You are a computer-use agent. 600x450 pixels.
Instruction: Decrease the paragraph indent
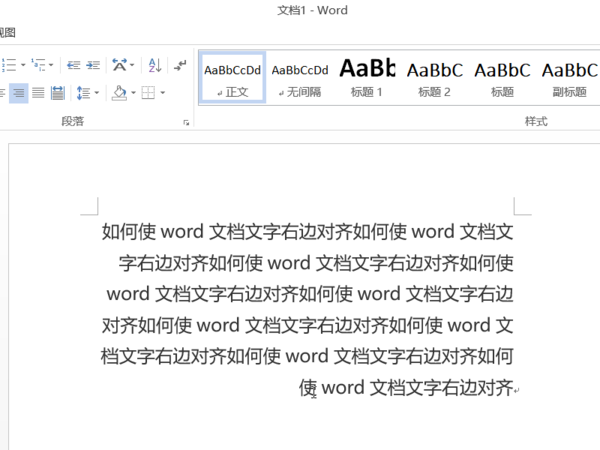click(x=73, y=65)
